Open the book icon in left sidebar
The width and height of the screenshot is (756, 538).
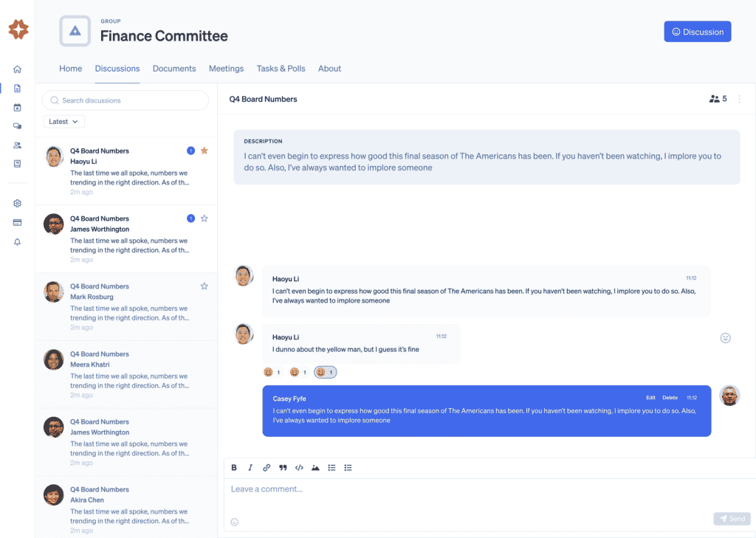[18, 163]
